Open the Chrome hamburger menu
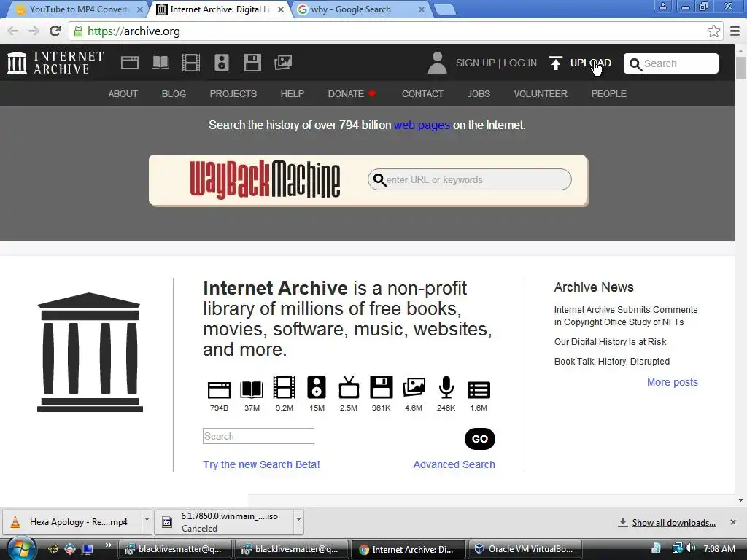The height and width of the screenshot is (560, 747). 735,31
